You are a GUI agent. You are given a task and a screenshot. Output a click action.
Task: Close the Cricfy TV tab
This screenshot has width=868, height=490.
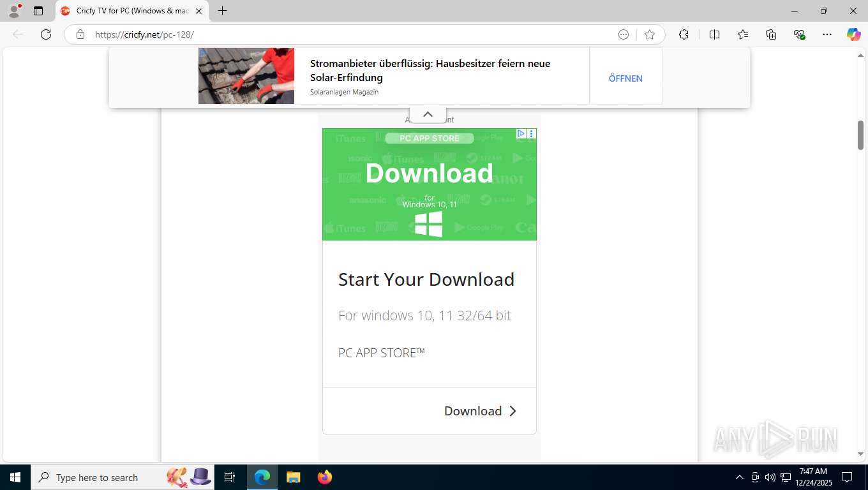point(198,11)
